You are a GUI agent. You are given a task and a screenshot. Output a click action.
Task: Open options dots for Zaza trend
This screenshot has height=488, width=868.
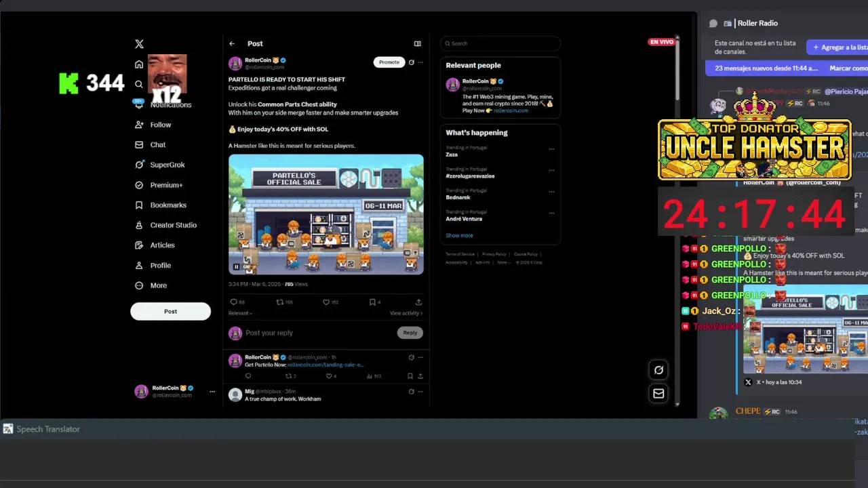point(551,149)
